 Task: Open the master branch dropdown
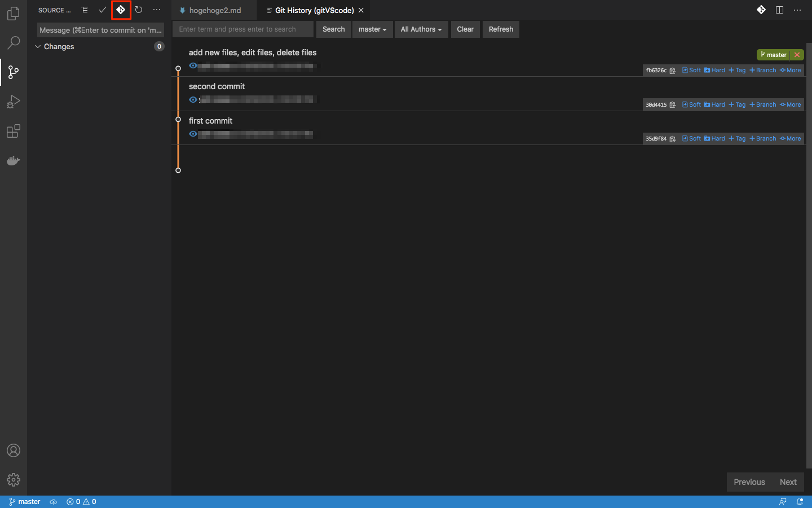[372, 29]
